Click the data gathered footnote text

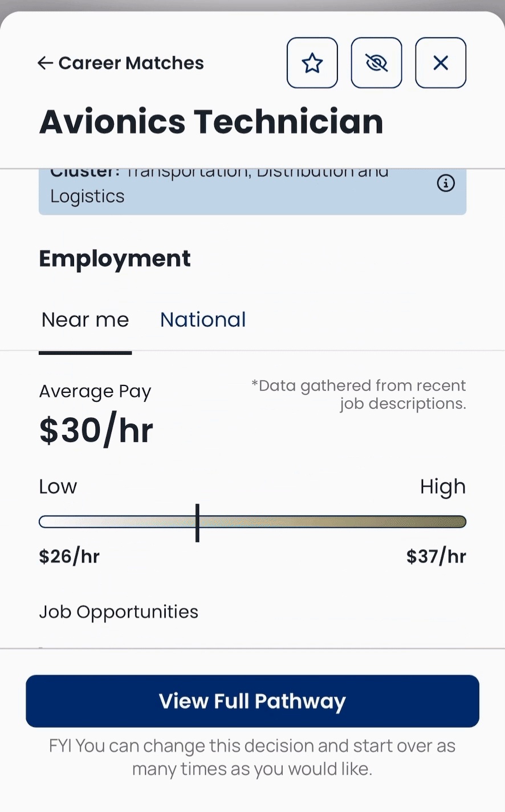point(359,394)
